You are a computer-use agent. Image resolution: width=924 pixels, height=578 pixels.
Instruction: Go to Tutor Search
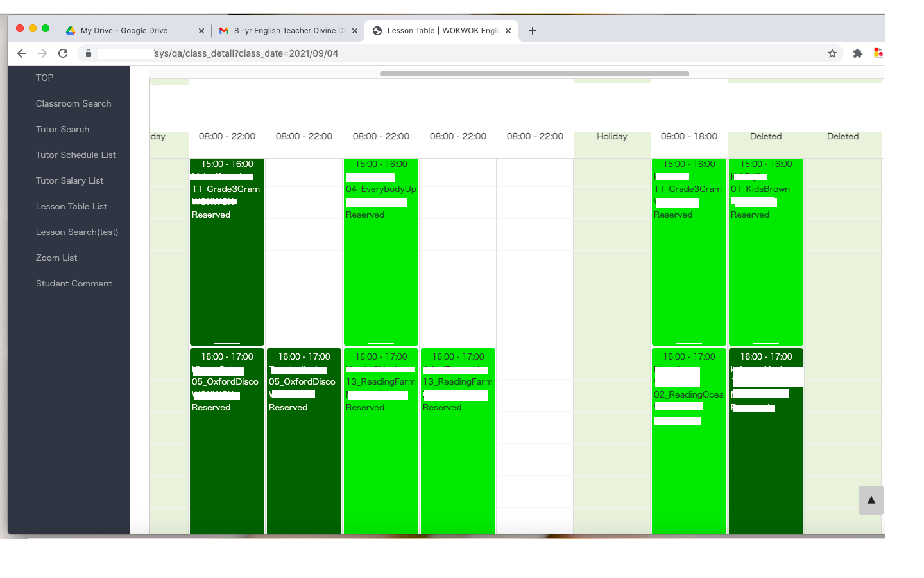tap(63, 129)
